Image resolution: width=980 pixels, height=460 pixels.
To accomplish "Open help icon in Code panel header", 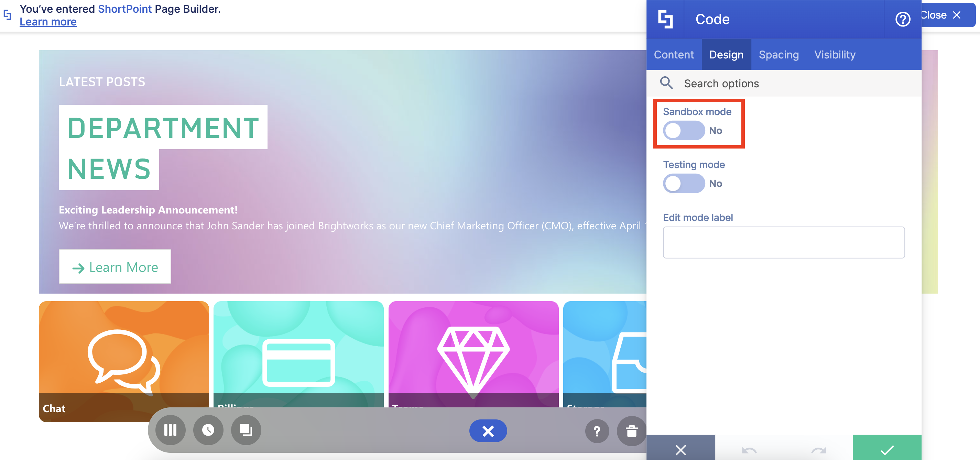I will tap(902, 19).
